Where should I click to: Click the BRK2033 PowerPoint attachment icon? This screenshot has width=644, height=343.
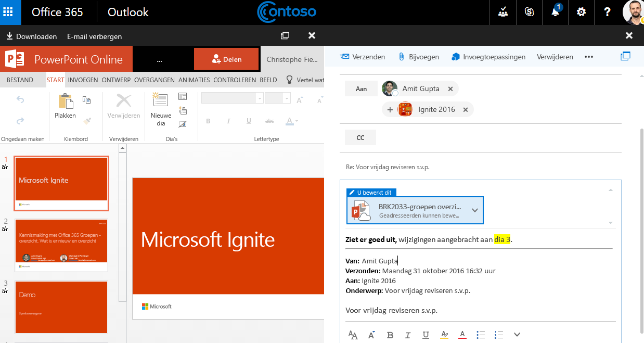coord(361,210)
